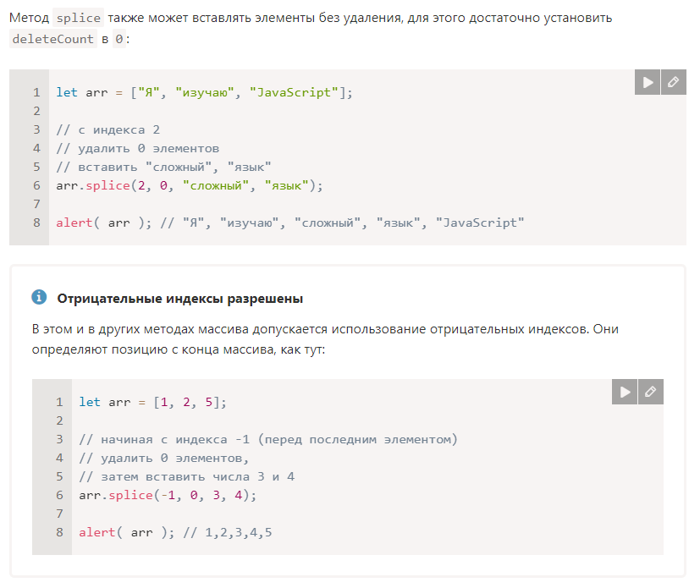Click arr.splice(-1, 0, 3, 4) line
Image resolution: width=700 pixels, height=588 pixels.
168,495
